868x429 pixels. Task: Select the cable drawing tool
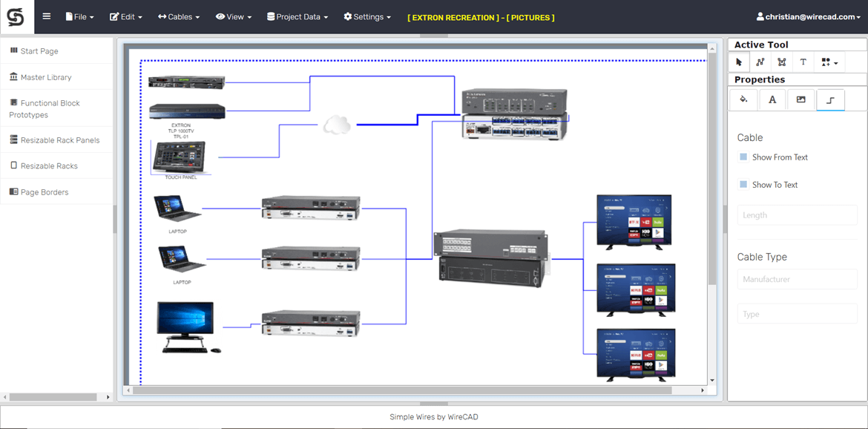[760, 62]
